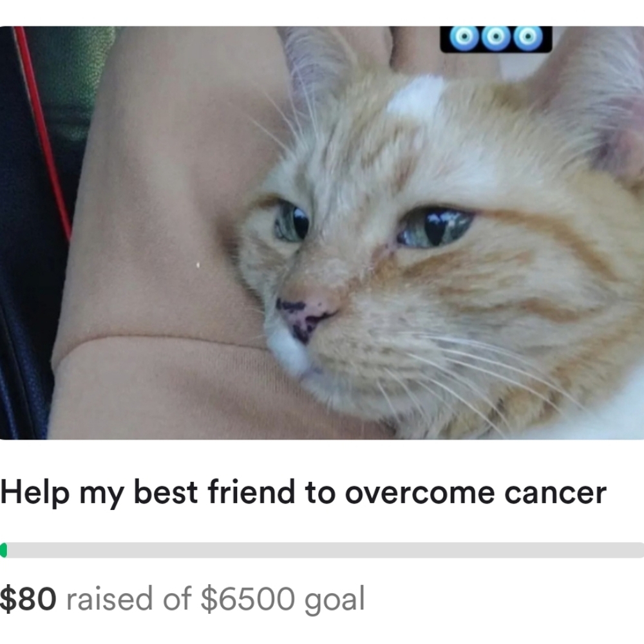Select the $80 raised amount
This screenshot has width=644, height=644.
[x=28, y=599]
